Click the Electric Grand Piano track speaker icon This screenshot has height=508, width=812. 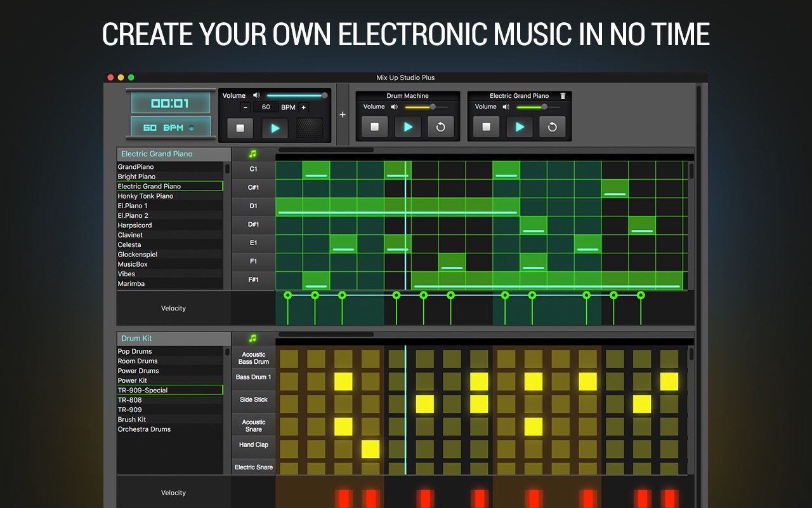click(506, 107)
